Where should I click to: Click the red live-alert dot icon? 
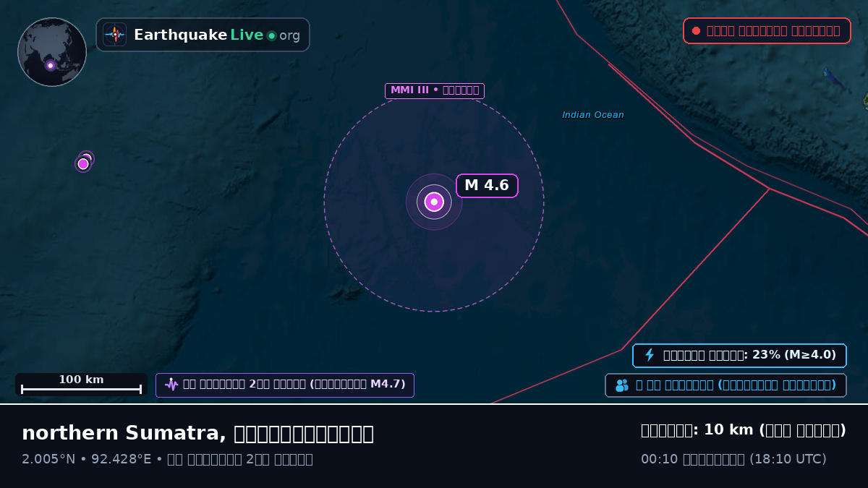696,31
